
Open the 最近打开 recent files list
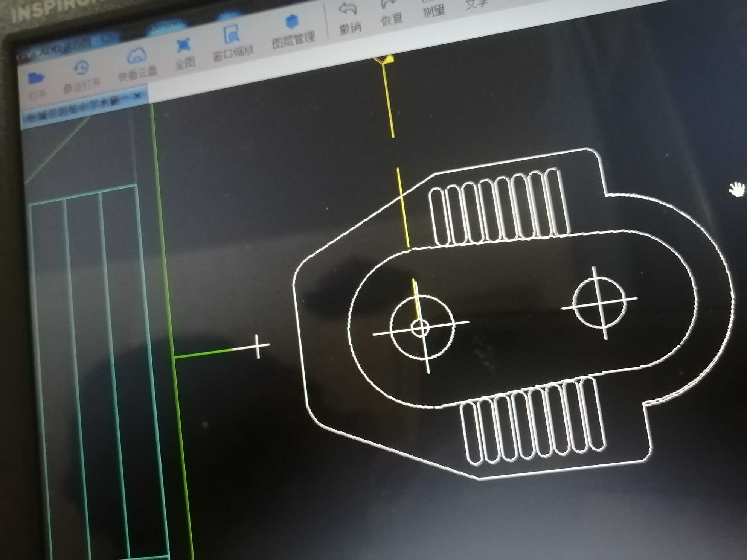pyautogui.click(x=81, y=77)
